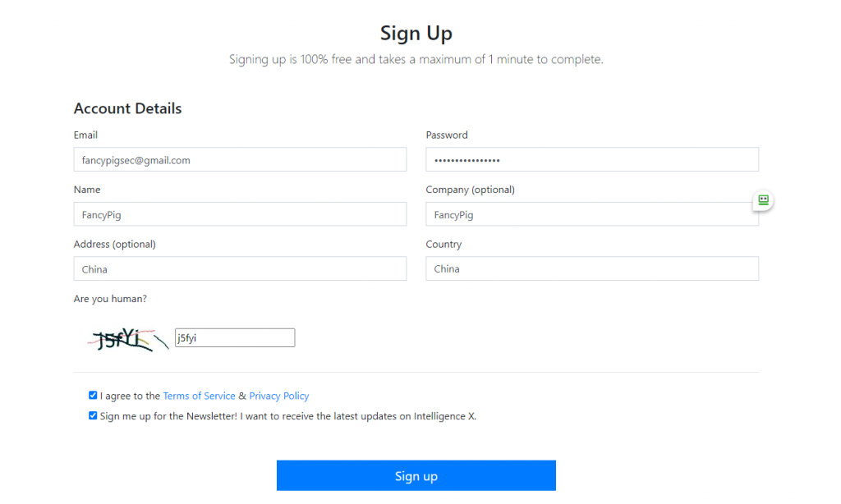Click the Email field label
Viewport: 841px width, 504px height.
(x=85, y=135)
